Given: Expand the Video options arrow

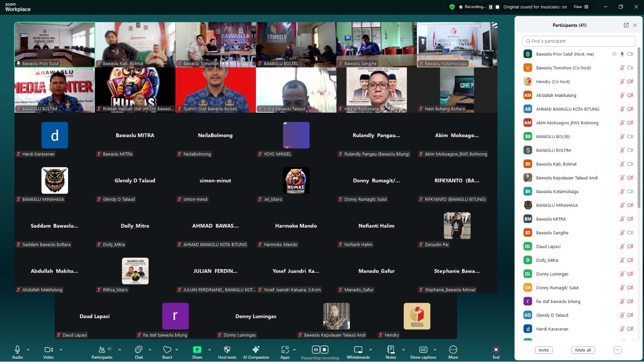Looking at the screenshot, I should 61,350.
